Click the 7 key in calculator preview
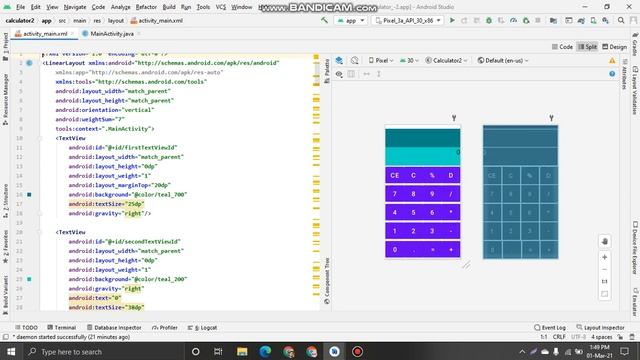The height and width of the screenshot is (360, 640). click(395, 194)
